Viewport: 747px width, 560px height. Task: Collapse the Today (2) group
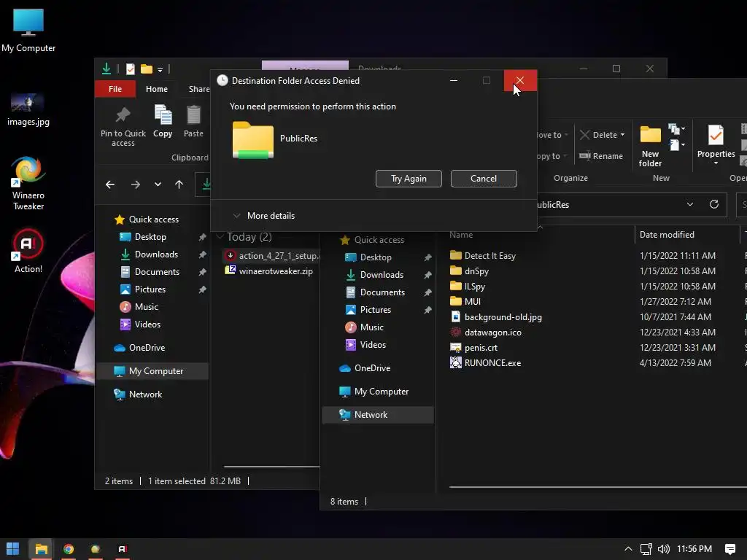(220, 237)
